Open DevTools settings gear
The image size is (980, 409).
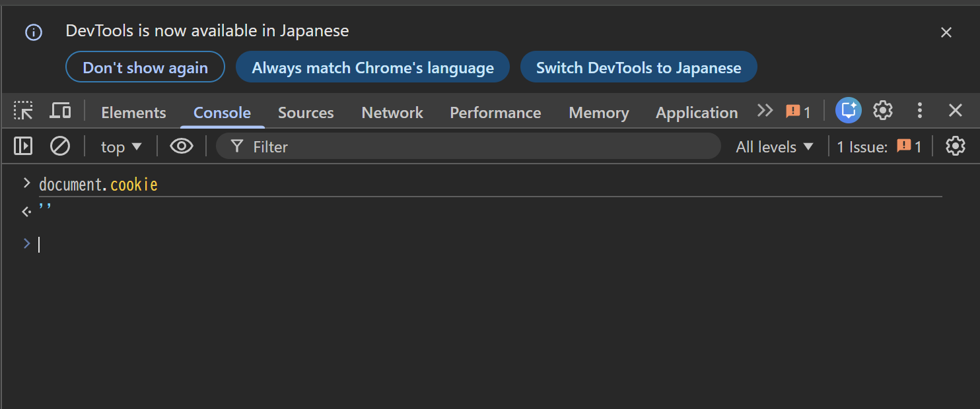click(x=883, y=111)
